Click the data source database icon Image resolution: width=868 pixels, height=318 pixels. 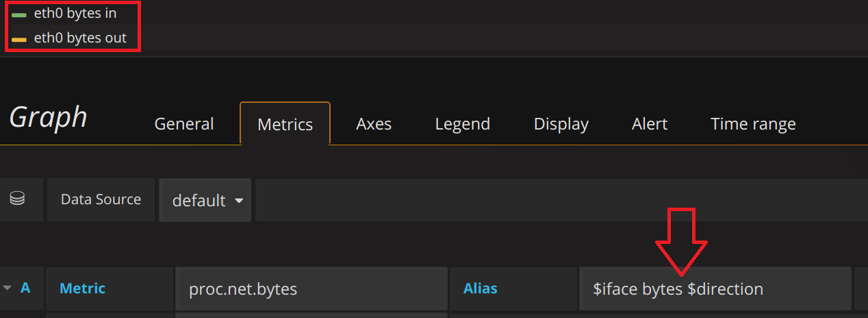point(17,199)
